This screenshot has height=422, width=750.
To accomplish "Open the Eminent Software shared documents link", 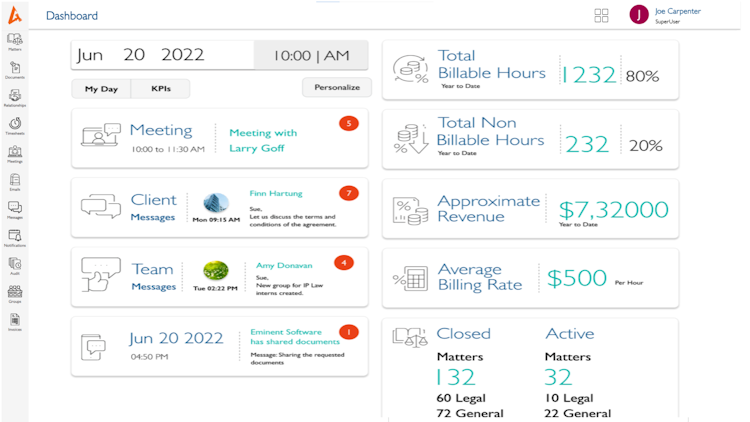I will [x=286, y=336].
